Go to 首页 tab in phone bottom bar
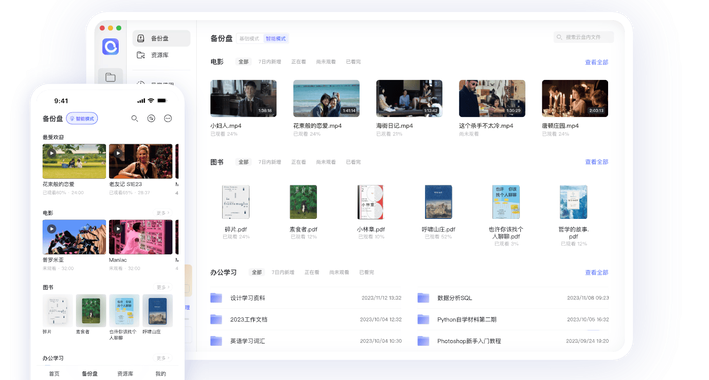The image size is (709, 380). point(54,374)
